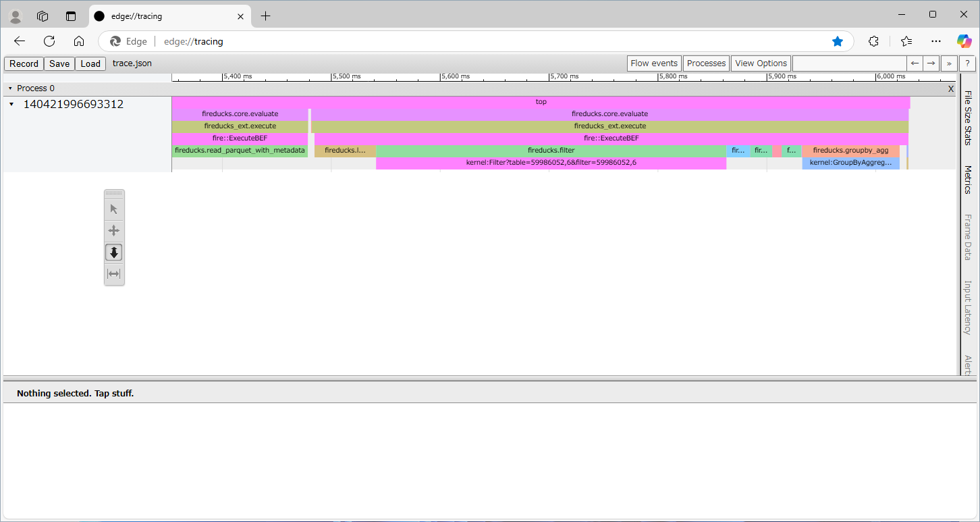Select the 'top' trace slice
The image size is (980, 522).
[541, 102]
